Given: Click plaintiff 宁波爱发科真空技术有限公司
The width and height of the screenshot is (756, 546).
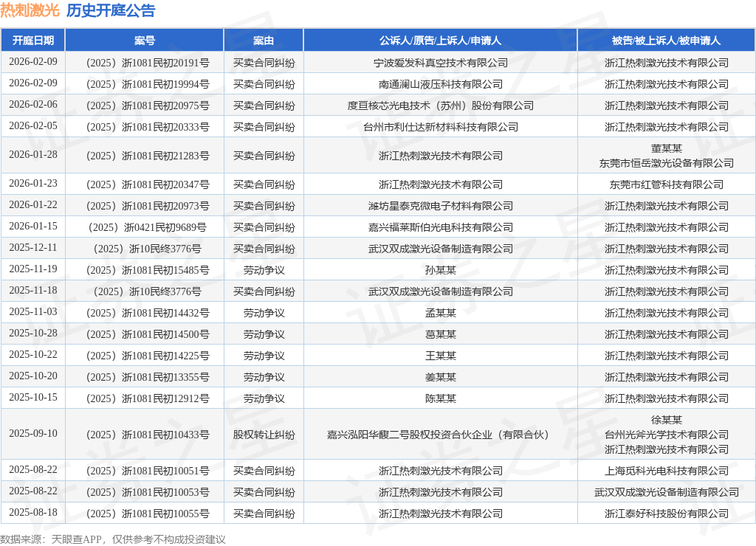Looking at the screenshot, I should [x=441, y=63].
